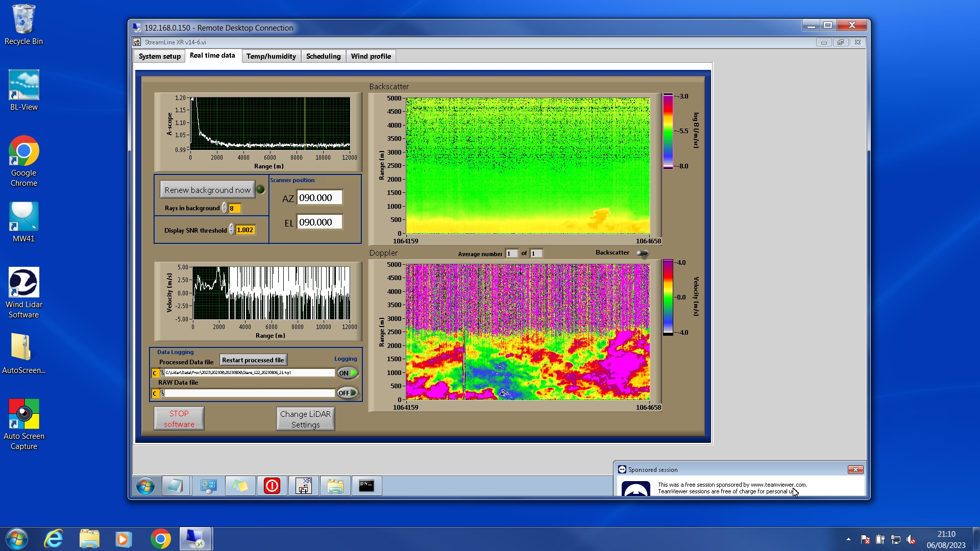Toggle RAW data file OFF switch
The image size is (980, 551).
click(x=348, y=393)
